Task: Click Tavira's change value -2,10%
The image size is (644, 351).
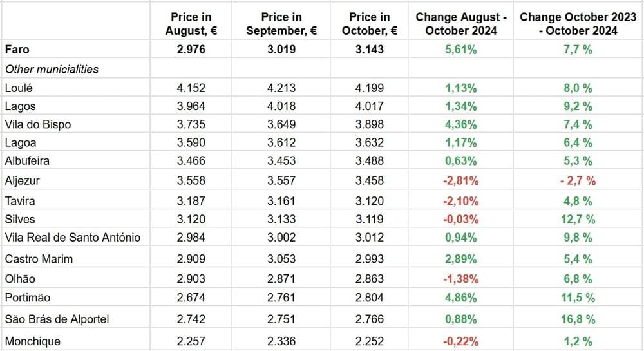Action: 460,200
